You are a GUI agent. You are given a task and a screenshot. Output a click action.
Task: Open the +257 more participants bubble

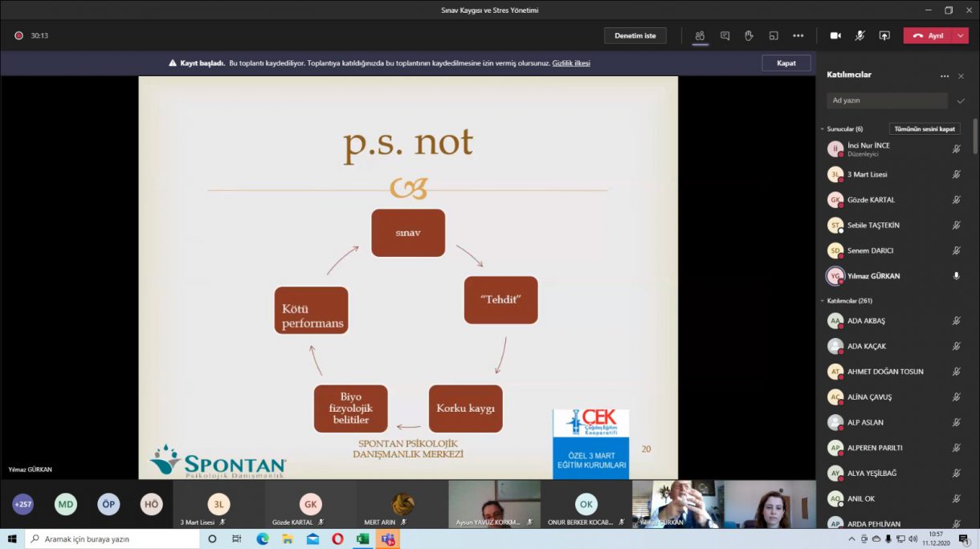tap(23, 504)
